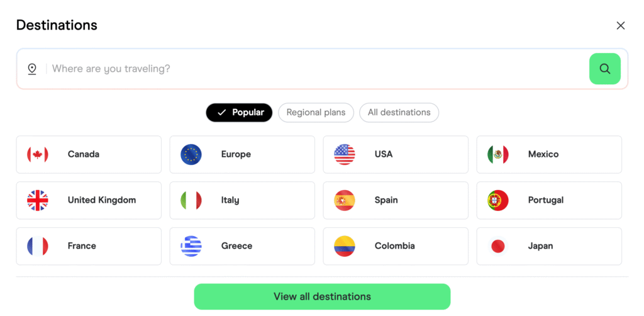Screen dimensions: 644x316
Task: Click the Mexico flag icon
Action: pyautogui.click(x=498, y=154)
